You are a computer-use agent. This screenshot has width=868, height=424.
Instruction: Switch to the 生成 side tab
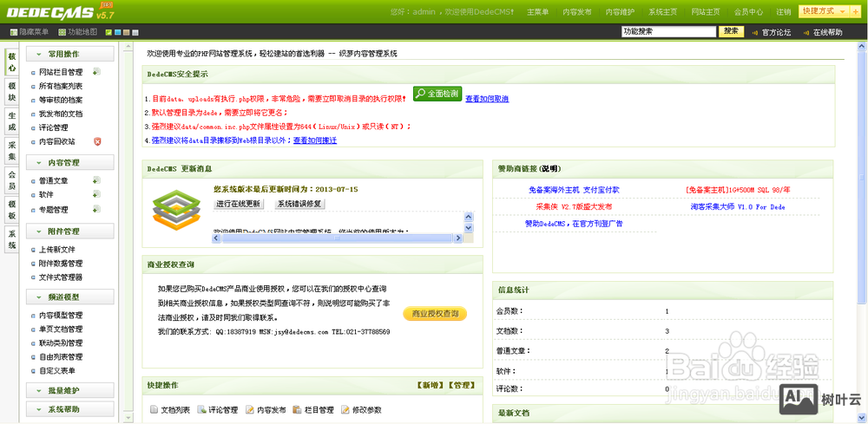(11, 121)
